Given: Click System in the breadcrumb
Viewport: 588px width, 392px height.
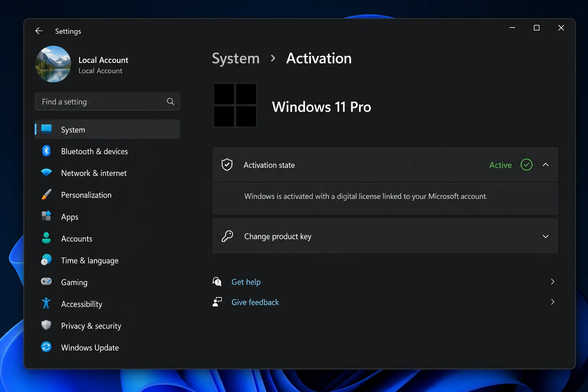Looking at the screenshot, I should tap(236, 59).
